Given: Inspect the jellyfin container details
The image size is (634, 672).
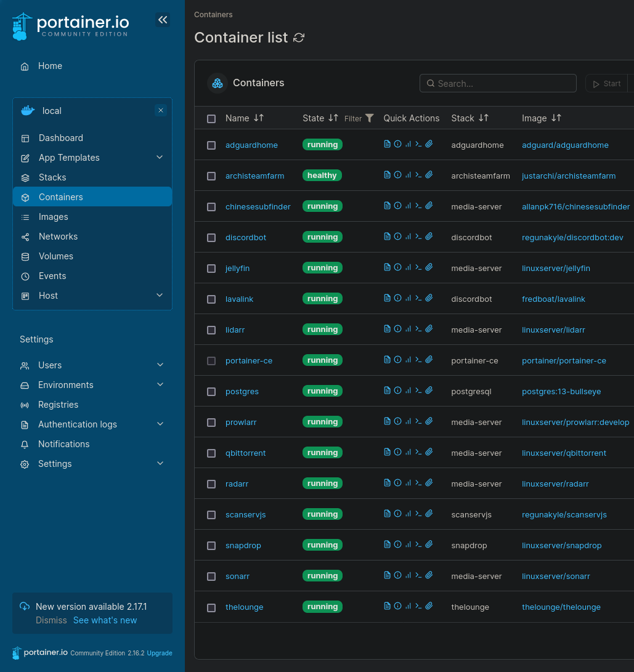Looking at the screenshot, I should point(397,267).
